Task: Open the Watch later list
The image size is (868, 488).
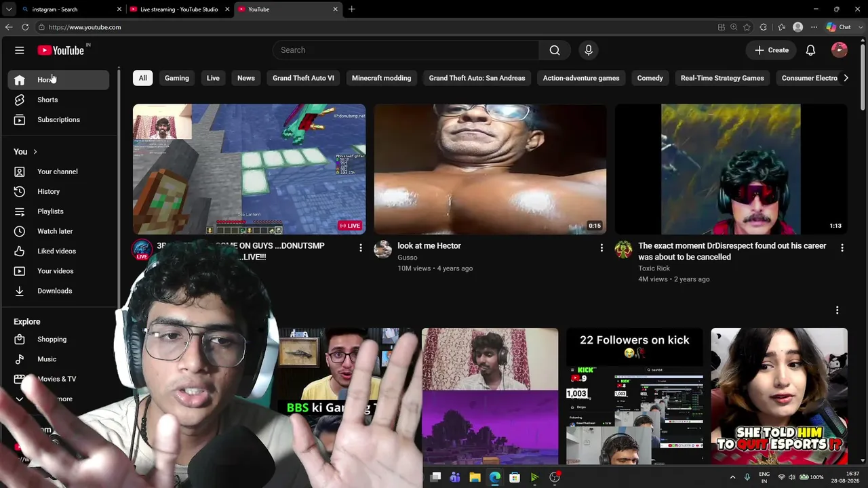Action: click(58, 231)
